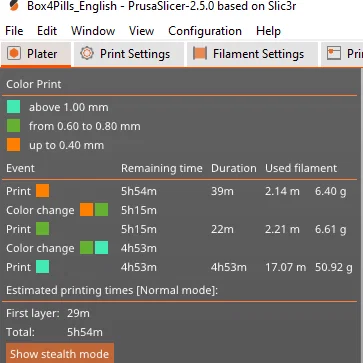Open the Configuration menu
Screen dimensions: 363x363
[x=205, y=31]
